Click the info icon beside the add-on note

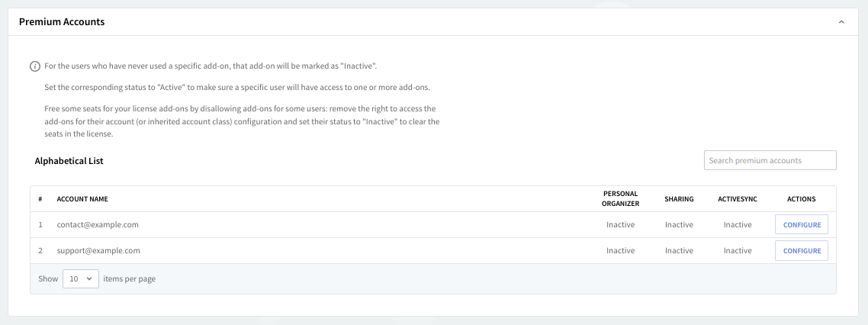[x=35, y=66]
